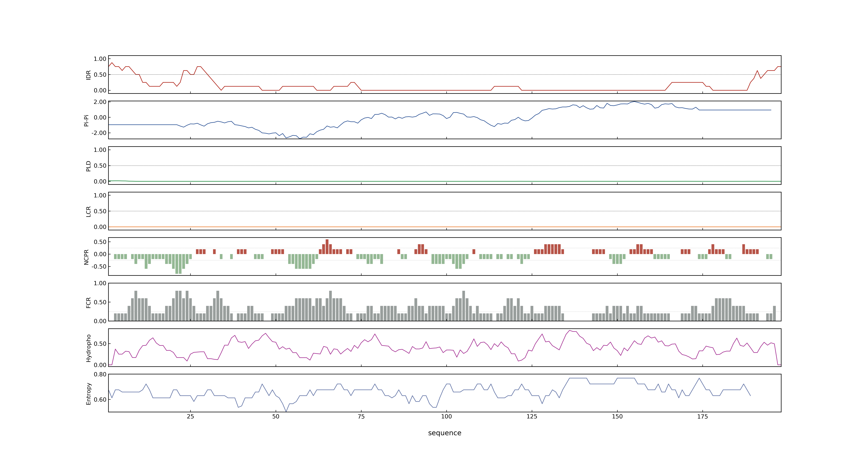Click the -2.00 tick in Pi-Pi panel

pyautogui.click(x=99, y=133)
